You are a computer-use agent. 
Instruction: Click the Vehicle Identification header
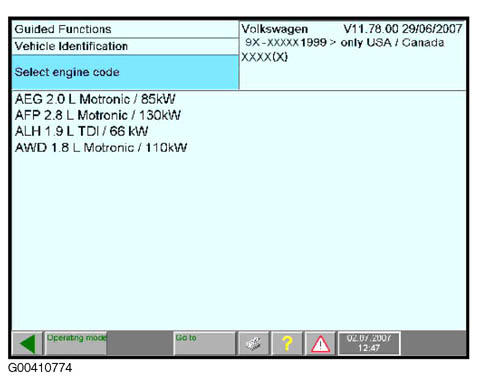coord(125,46)
